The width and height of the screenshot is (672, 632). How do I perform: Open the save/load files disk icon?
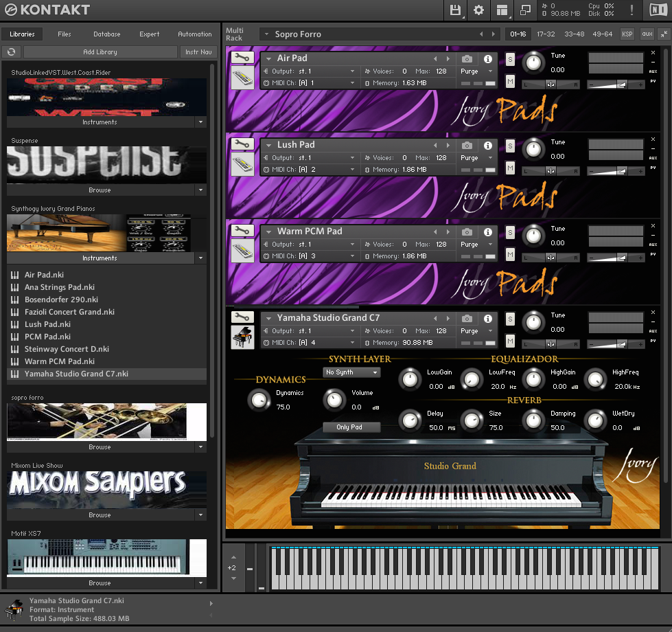click(455, 10)
